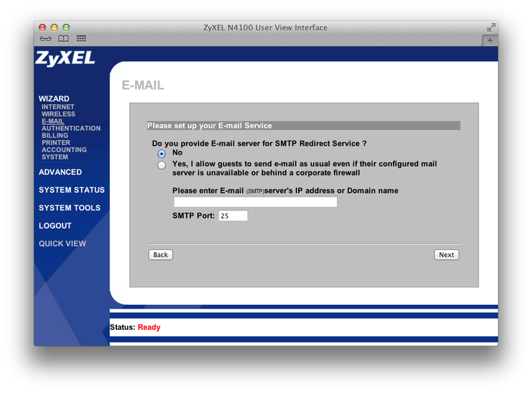Go to INTERNET wizard step
532x393 pixels.
click(58, 107)
